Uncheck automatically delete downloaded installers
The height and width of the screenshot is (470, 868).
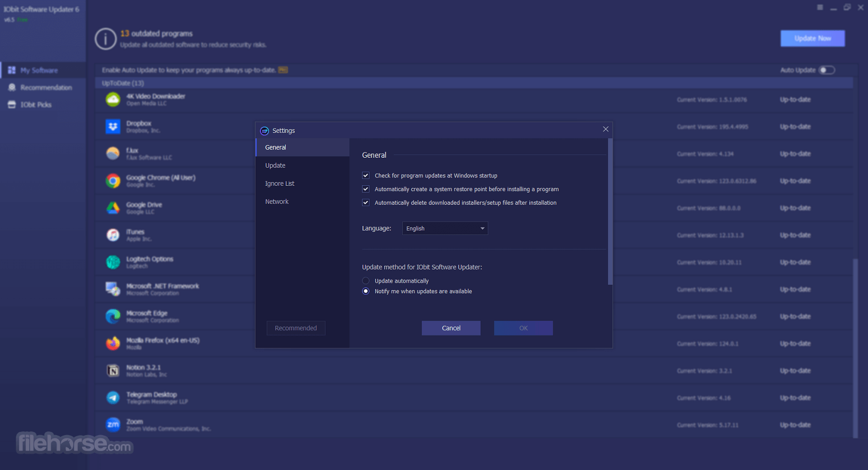pos(366,203)
